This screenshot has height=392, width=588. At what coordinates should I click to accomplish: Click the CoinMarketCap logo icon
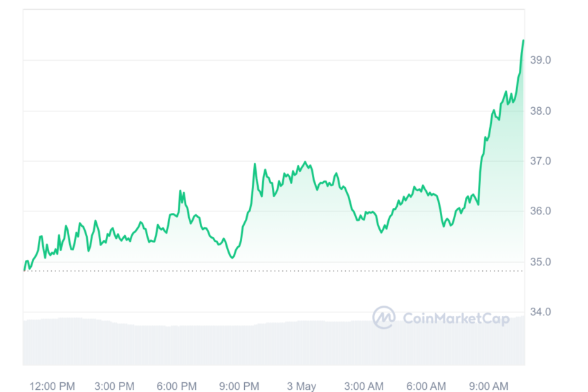384,317
